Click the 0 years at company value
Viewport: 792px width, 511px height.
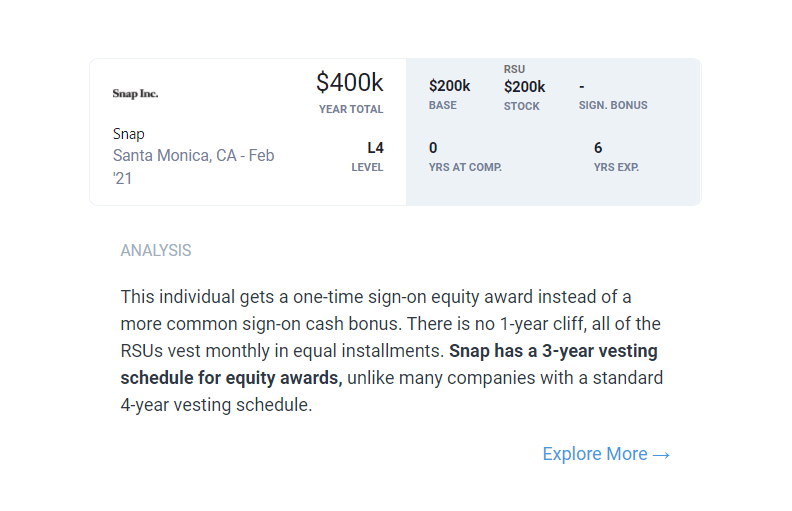pos(433,148)
